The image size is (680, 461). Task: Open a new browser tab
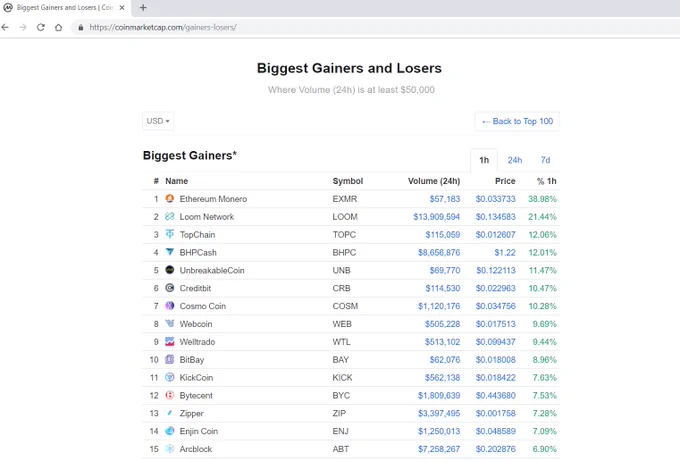pos(143,7)
